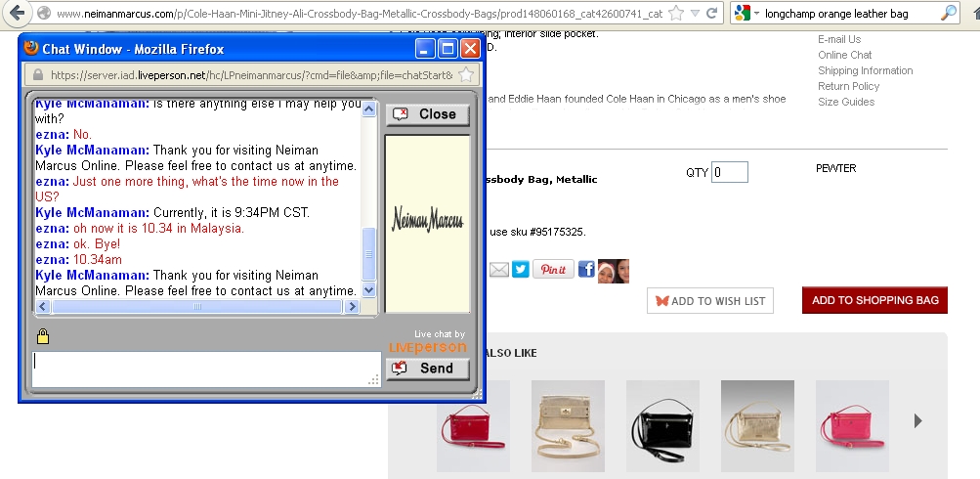The image size is (980, 479).
Task: Click the 'PEWTER' color label
Action: [x=835, y=168]
